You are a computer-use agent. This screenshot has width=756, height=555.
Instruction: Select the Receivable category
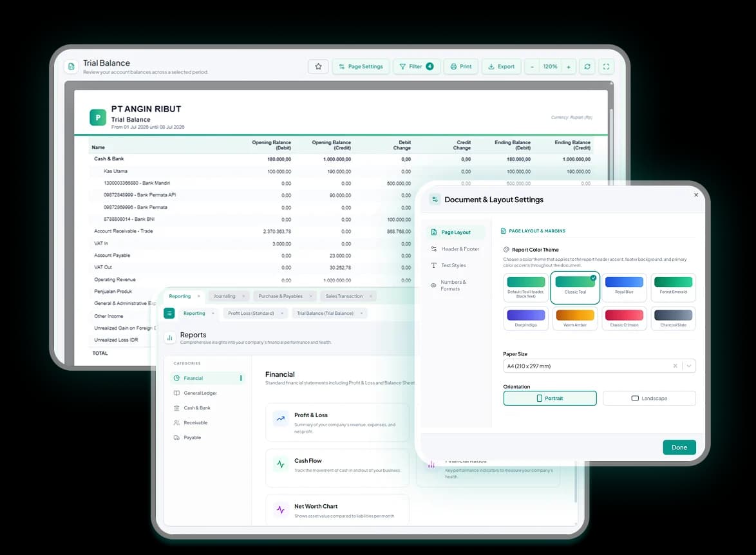click(x=208, y=423)
